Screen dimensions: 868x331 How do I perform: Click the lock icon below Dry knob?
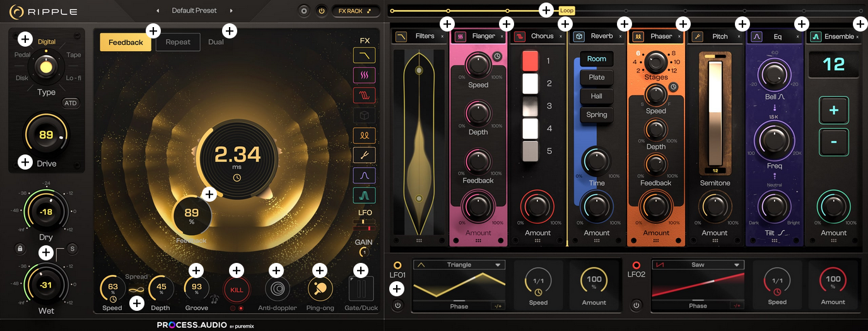[19, 248]
